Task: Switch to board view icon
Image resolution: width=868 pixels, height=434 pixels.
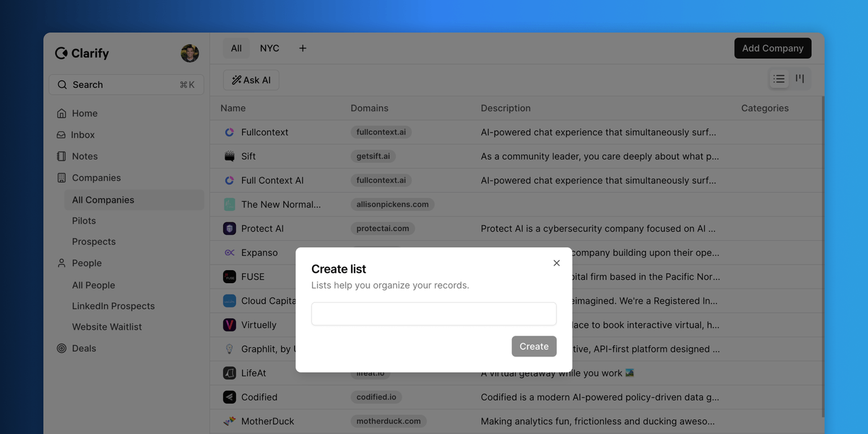Action: [x=800, y=79]
